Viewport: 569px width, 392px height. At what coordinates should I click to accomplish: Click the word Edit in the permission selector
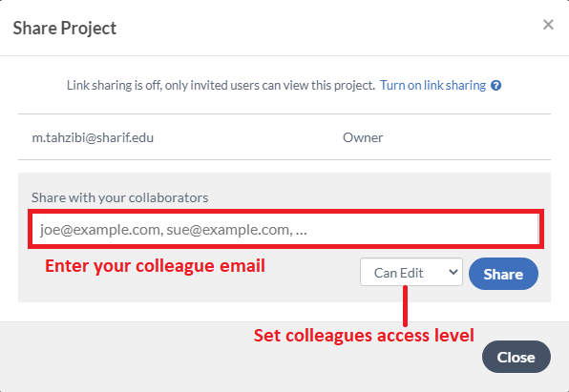click(411, 273)
